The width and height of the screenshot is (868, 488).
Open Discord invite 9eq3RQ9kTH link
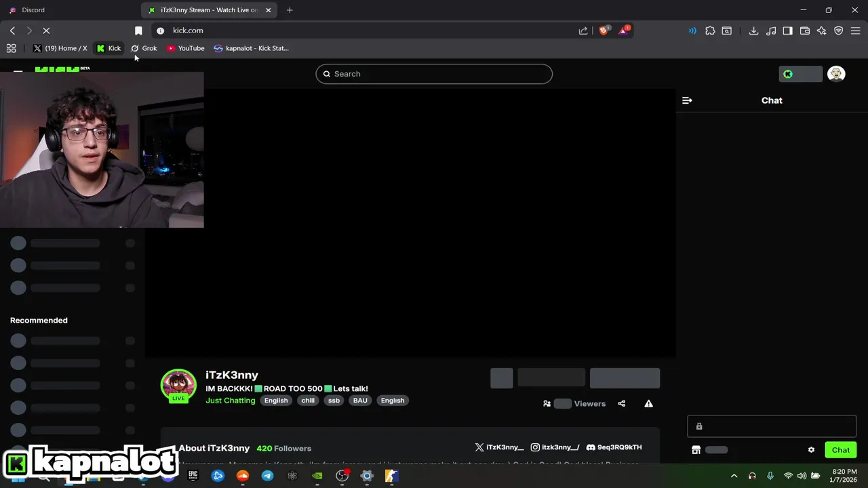click(x=614, y=447)
